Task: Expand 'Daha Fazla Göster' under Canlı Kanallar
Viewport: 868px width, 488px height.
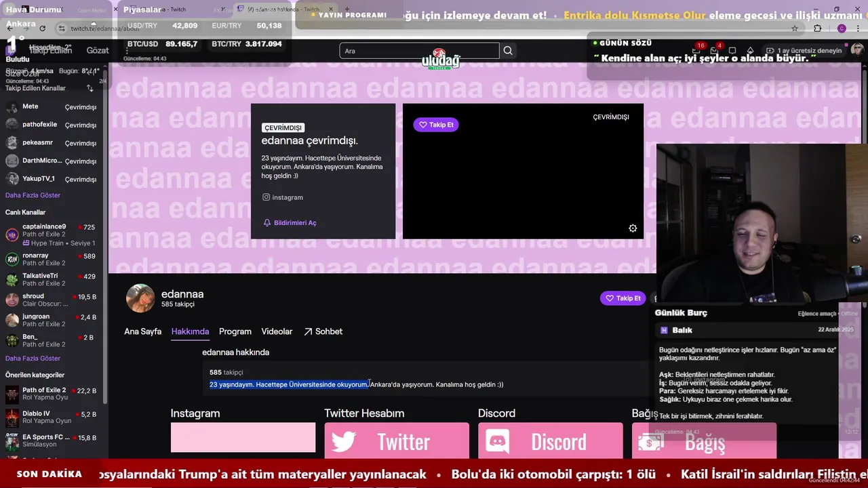Action: [x=33, y=359]
